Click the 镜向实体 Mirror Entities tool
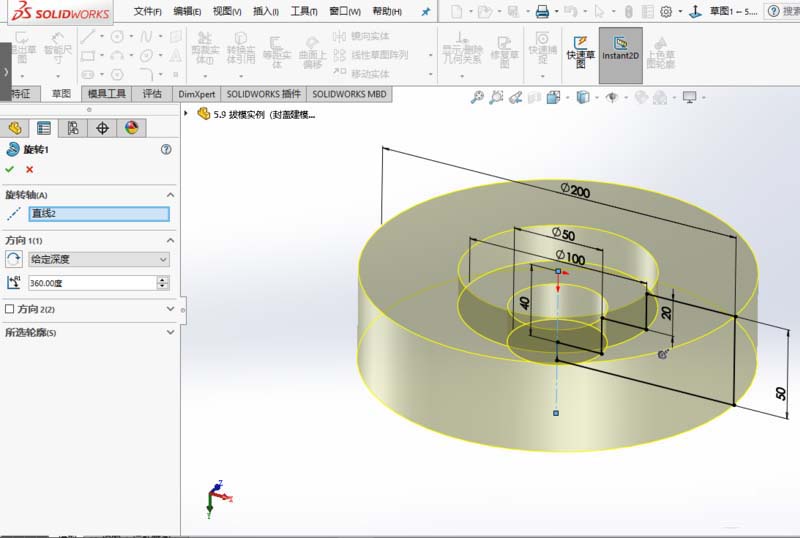The height and width of the screenshot is (538, 800). click(361, 36)
